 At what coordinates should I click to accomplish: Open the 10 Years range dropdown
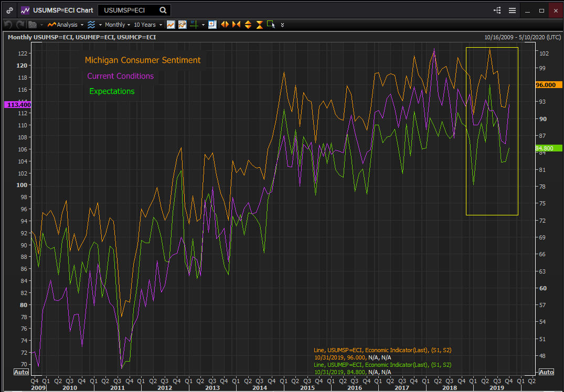(147, 25)
